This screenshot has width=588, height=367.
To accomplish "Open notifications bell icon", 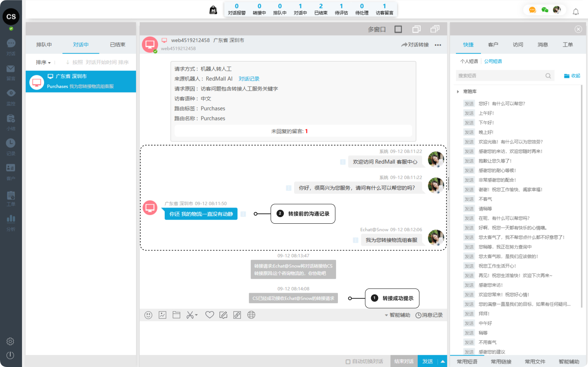I will click(x=575, y=12).
